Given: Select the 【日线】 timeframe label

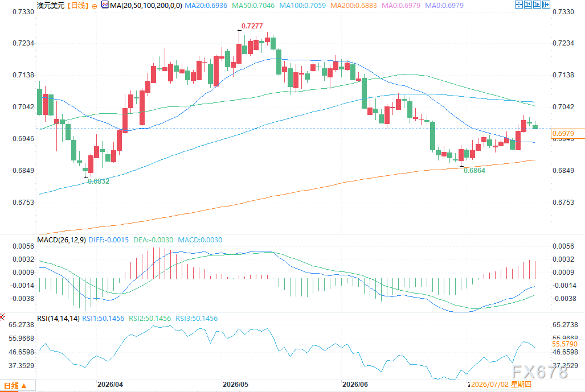Looking at the screenshot, I should click(78, 6).
